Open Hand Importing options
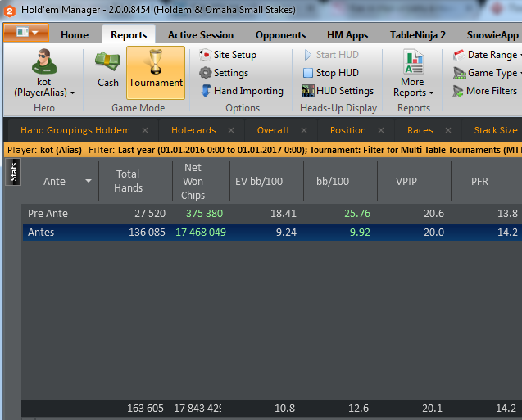 point(242,90)
